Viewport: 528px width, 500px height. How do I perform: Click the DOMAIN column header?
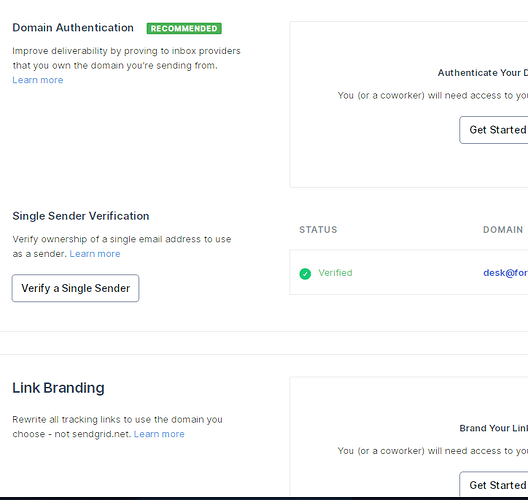503,230
